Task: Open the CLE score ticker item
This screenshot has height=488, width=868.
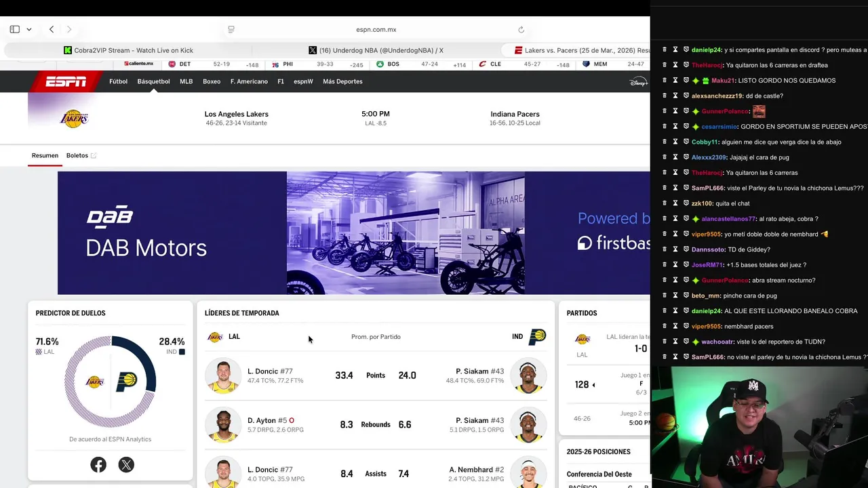Action: pyautogui.click(x=524, y=64)
